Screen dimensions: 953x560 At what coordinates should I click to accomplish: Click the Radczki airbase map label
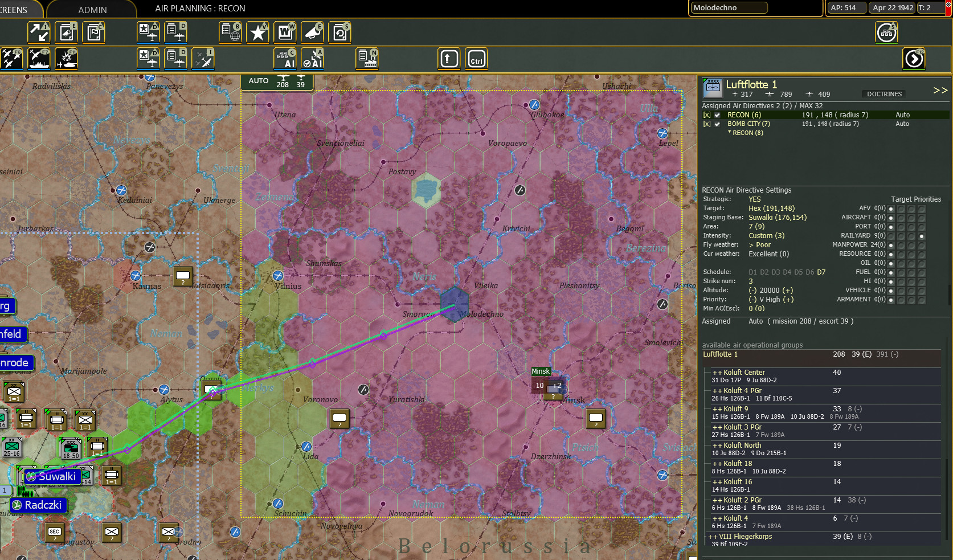pos(38,505)
